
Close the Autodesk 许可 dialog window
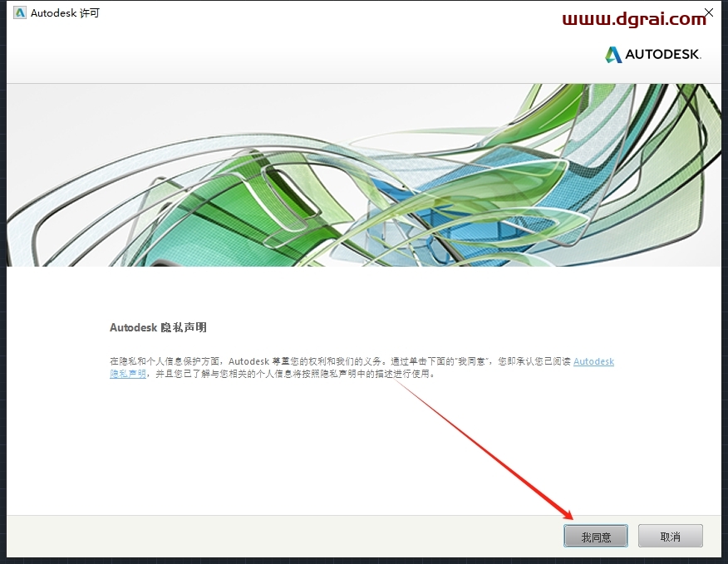point(709,13)
